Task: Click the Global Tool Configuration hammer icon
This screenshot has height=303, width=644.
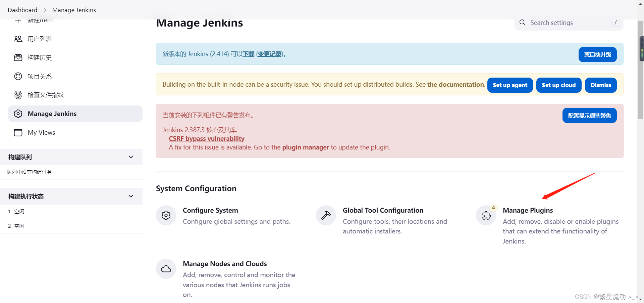Action: tap(326, 215)
